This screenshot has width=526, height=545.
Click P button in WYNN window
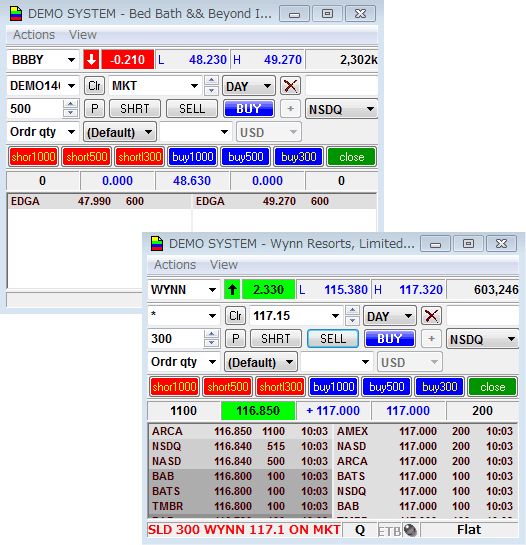pos(235,339)
